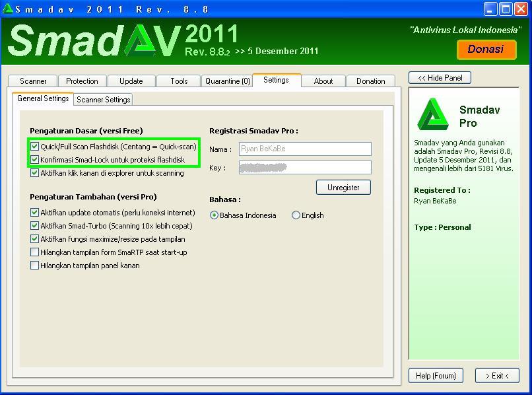Switch to Scanner Settings sub-tab
The image size is (532, 395).
[x=103, y=100]
